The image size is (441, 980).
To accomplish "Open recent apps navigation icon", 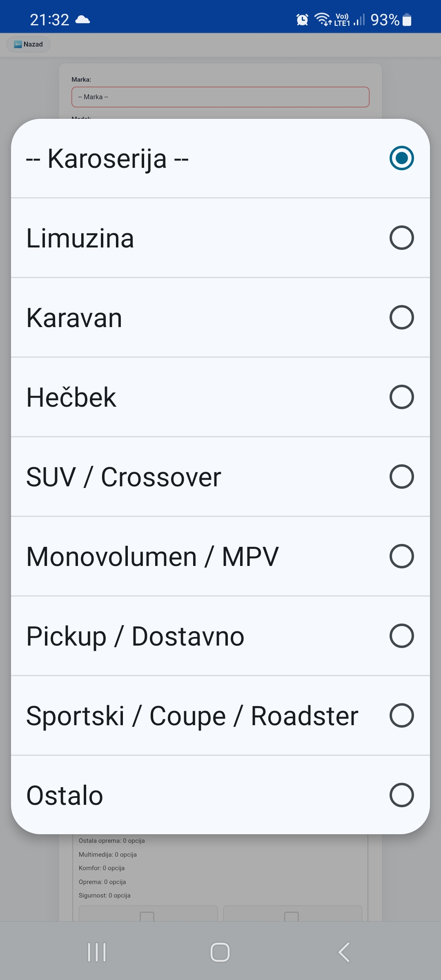I will tap(97, 952).
